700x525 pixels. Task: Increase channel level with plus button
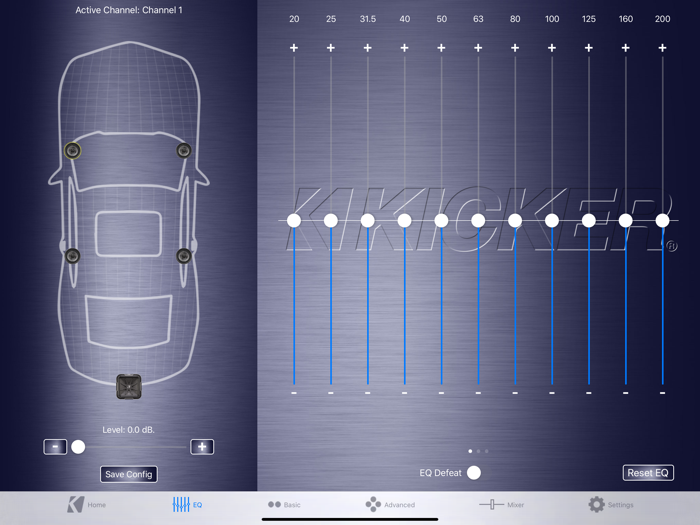pos(202,447)
